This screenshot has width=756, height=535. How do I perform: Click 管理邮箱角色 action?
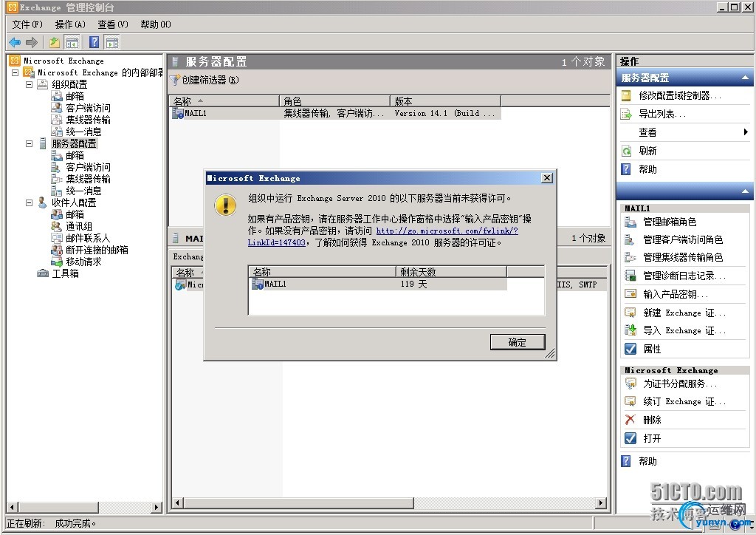(670, 222)
